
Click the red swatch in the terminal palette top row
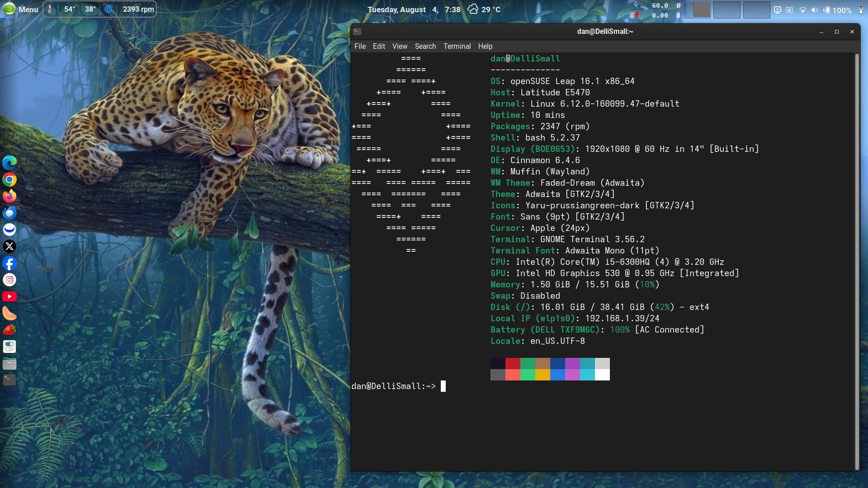tap(513, 363)
